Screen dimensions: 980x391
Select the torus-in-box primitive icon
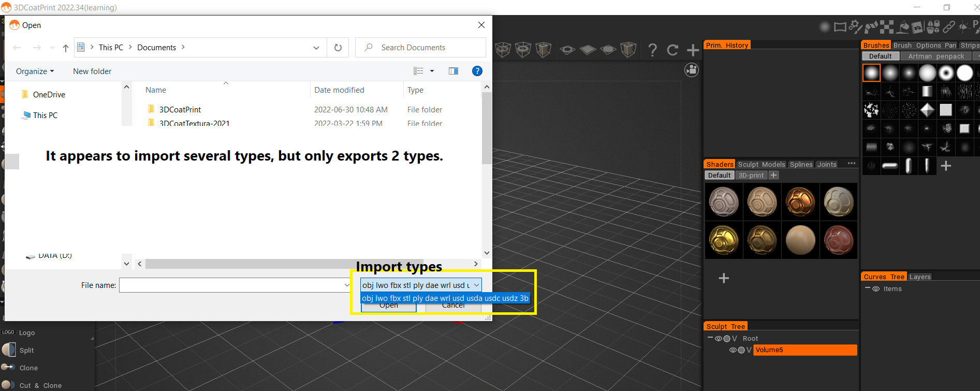click(x=523, y=50)
